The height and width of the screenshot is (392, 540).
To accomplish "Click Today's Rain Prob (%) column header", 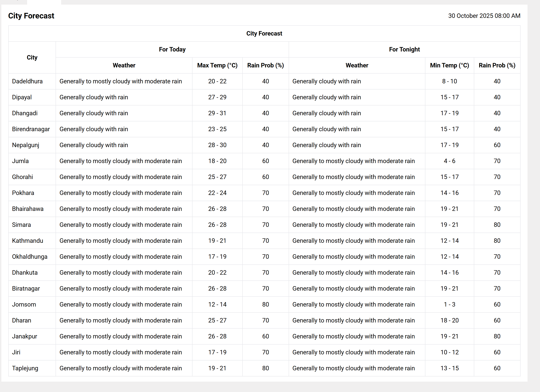I will tap(265, 65).
